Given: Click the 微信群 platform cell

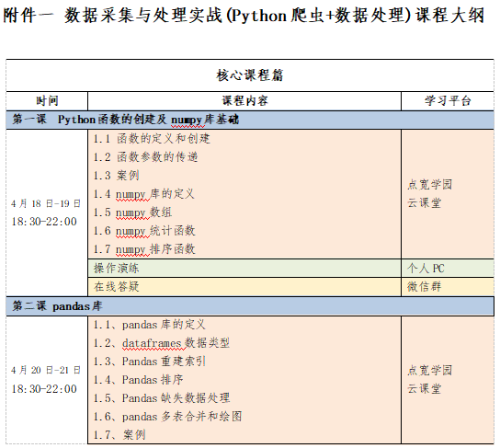Looking at the screenshot, I should coord(448,286).
